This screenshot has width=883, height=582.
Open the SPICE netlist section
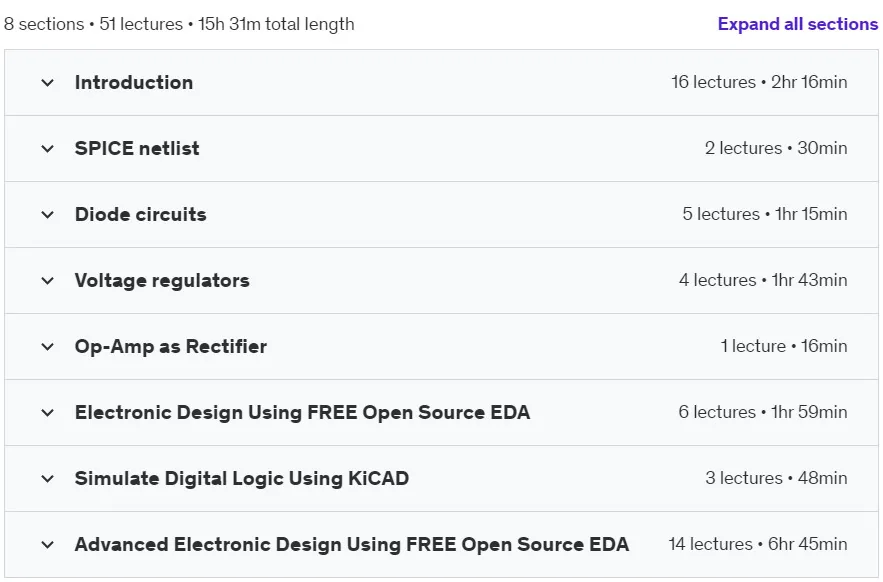coord(137,149)
